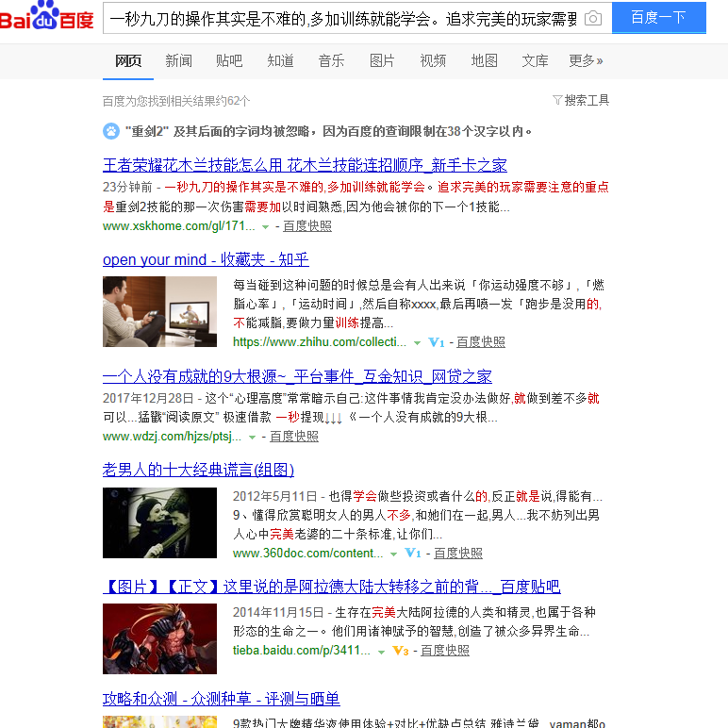Click the tieba.baidu.com URL
Viewport: 728px width, 728px height.
click(x=302, y=651)
